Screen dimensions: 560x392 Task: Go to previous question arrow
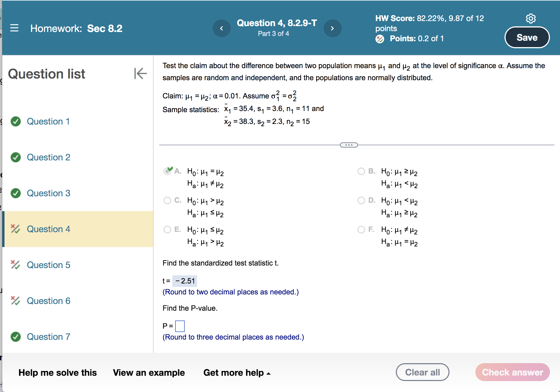pos(221,28)
